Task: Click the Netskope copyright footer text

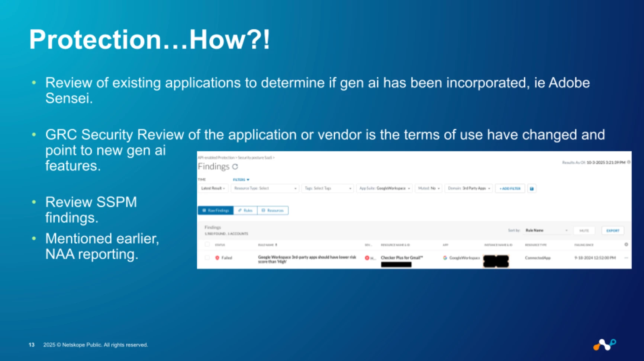Action: point(96,345)
